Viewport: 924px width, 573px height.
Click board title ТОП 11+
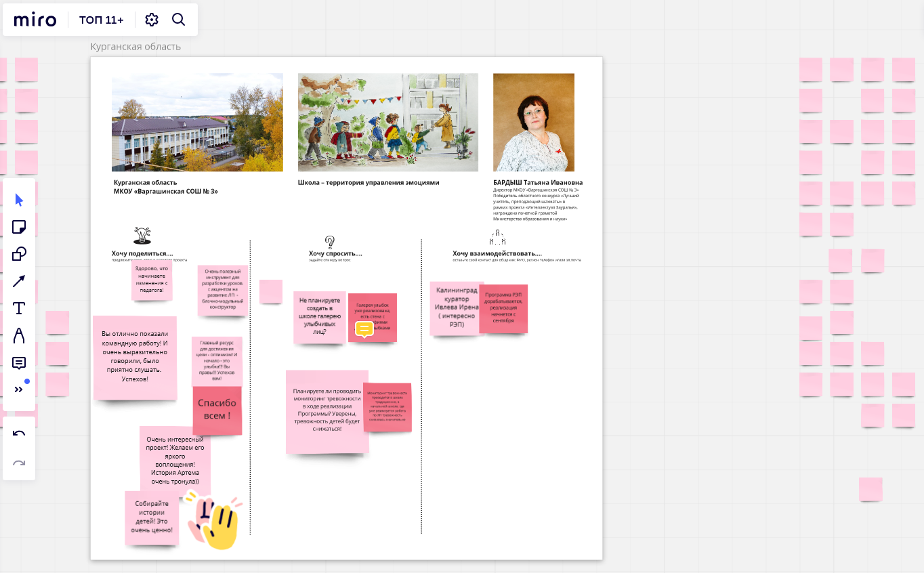tap(102, 20)
